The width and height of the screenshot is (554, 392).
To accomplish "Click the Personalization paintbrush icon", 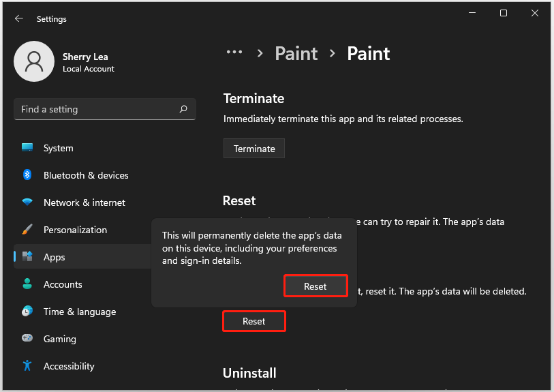I will pyautogui.click(x=27, y=229).
